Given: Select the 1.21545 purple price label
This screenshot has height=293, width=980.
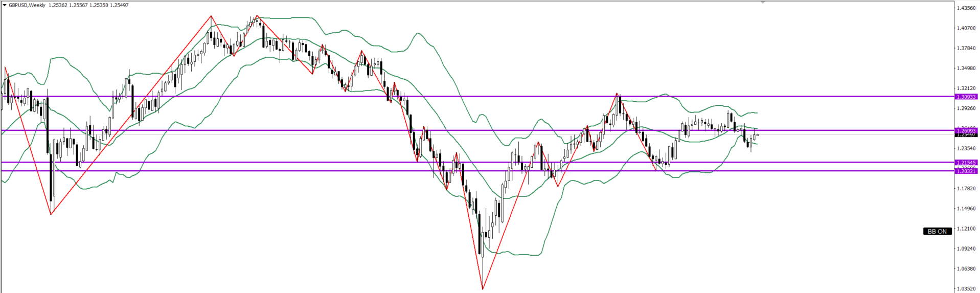Looking at the screenshot, I should (966, 163).
